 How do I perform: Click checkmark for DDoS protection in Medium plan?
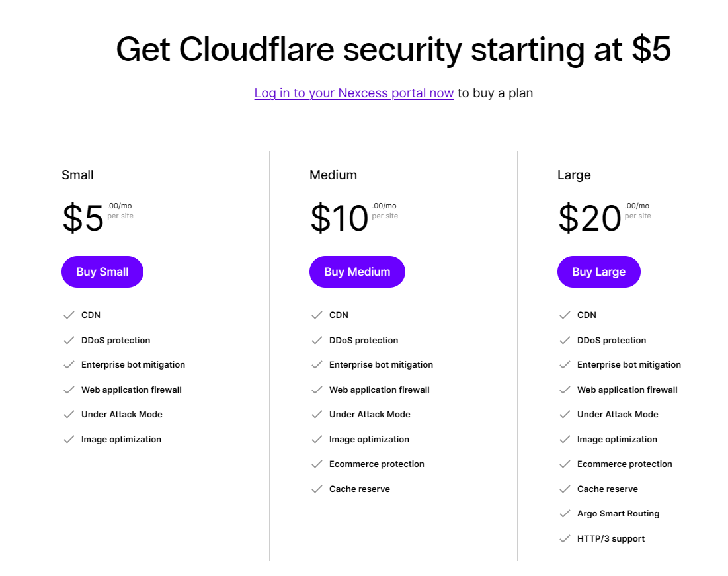[317, 341]
